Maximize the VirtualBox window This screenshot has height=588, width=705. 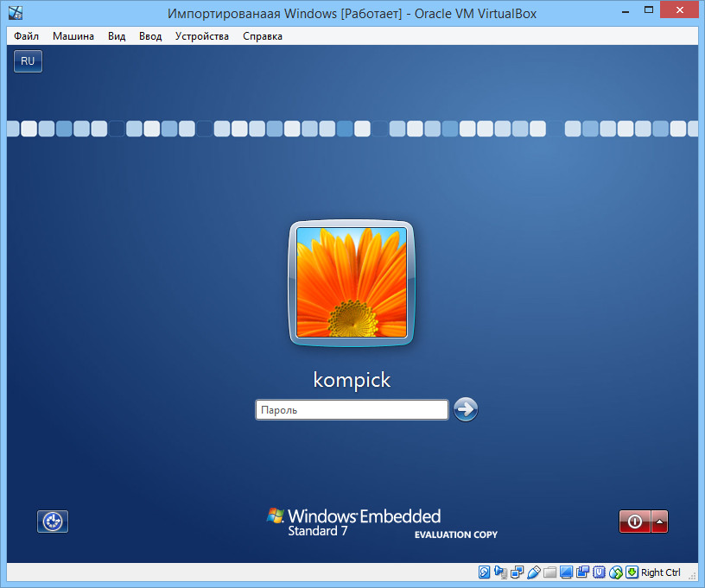coord(648,9)
